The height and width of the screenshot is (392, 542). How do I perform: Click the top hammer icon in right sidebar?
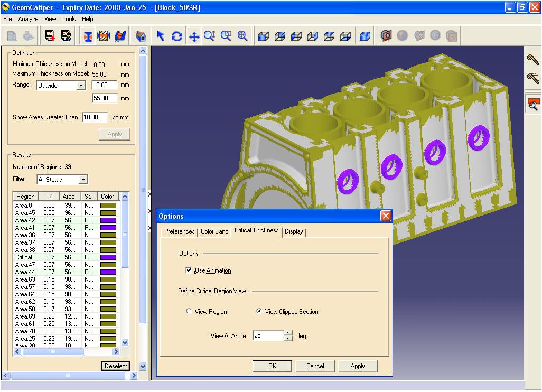[532, 59]
